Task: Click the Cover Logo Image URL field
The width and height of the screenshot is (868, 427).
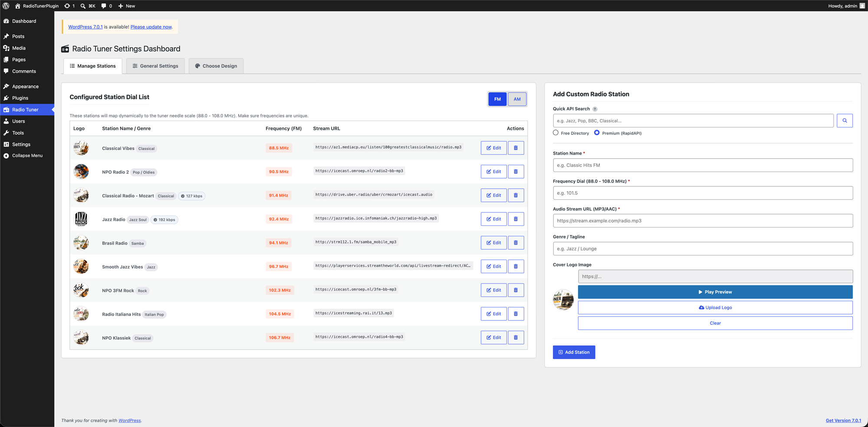Action: point(715,277)
